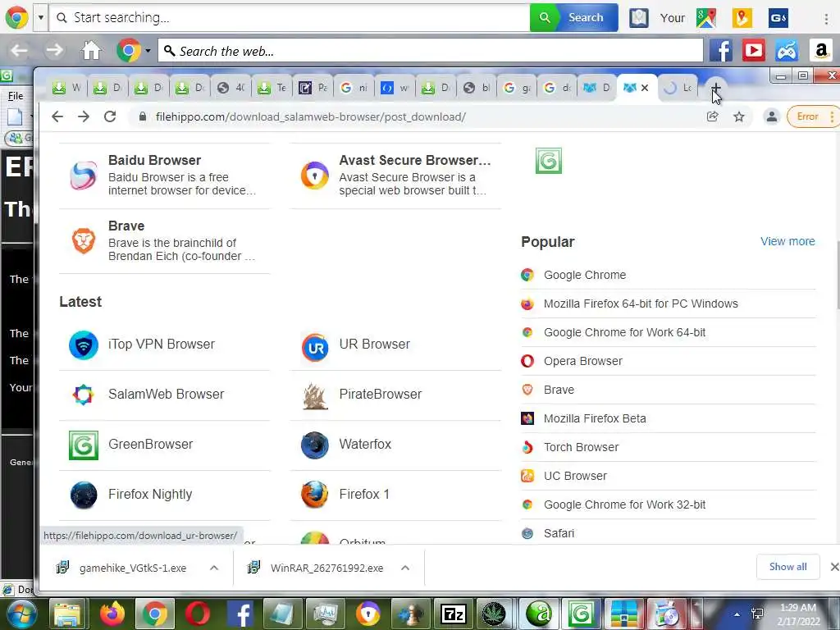
Task: Click the Firefox Nightly globe icon
Action: pos(84,495)
